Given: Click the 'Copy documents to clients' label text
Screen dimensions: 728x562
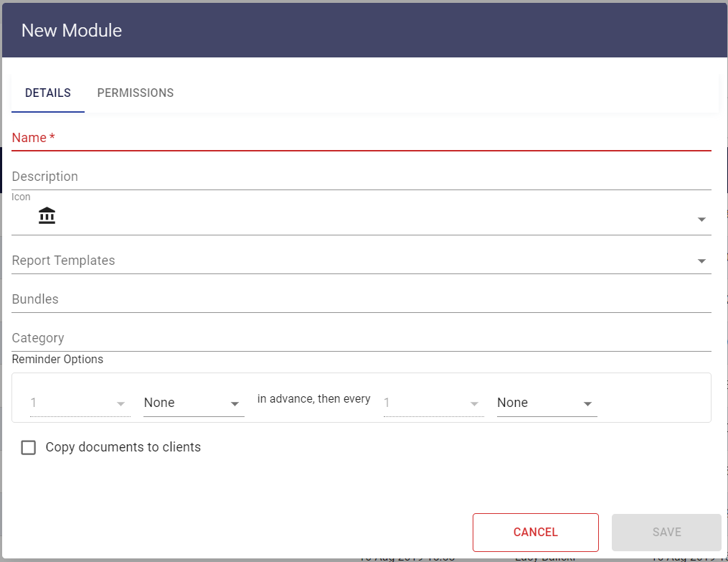Looking at the screenshot, I should coord(123,447).
